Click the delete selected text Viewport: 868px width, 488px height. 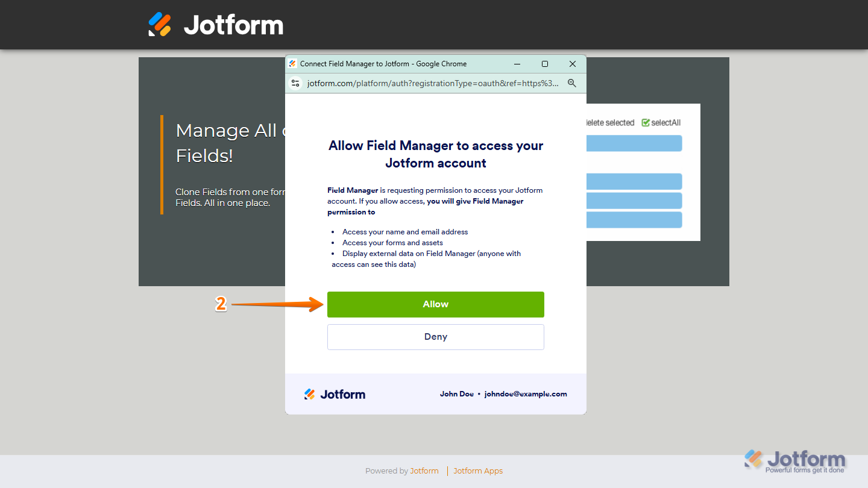[610, 122]
